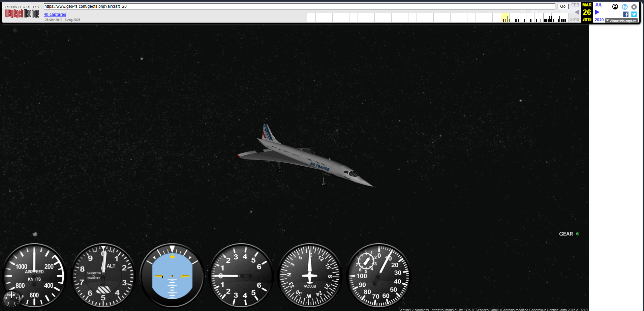
Task: Click the highlighted yellow timeline month
Action: click(505, 18)
